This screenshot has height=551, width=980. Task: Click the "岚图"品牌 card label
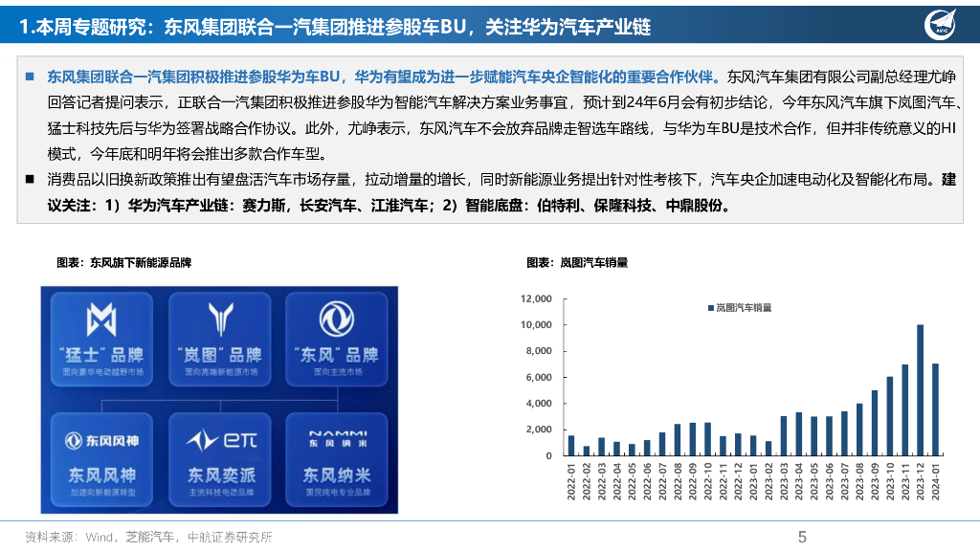pos(219,355)
